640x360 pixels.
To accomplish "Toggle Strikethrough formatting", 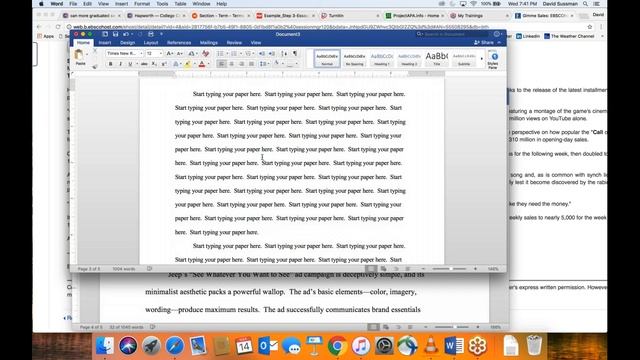I will click(x=144, y=64).
